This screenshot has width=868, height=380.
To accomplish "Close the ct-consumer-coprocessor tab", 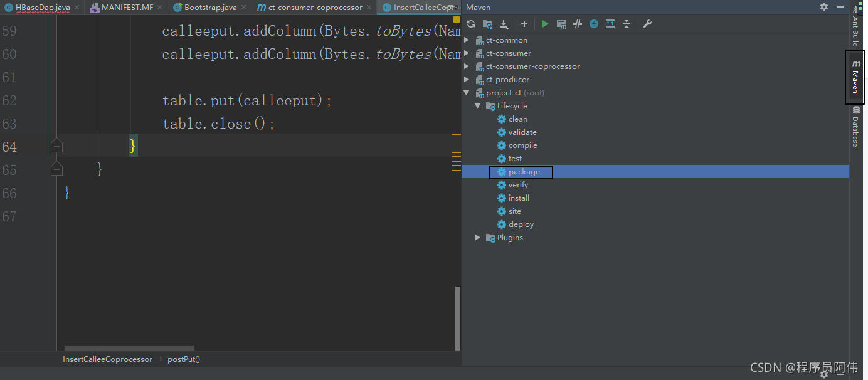I will [x=369, y=8].
